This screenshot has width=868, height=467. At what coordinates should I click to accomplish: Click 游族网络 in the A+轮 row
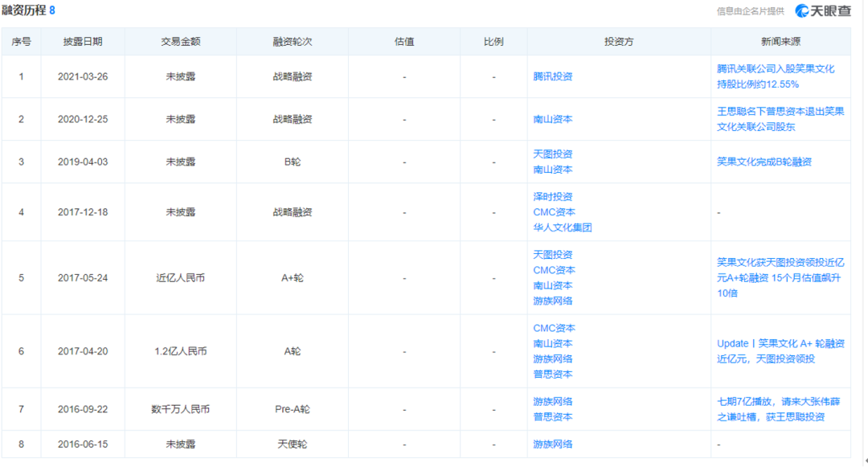tap(552, 301)
